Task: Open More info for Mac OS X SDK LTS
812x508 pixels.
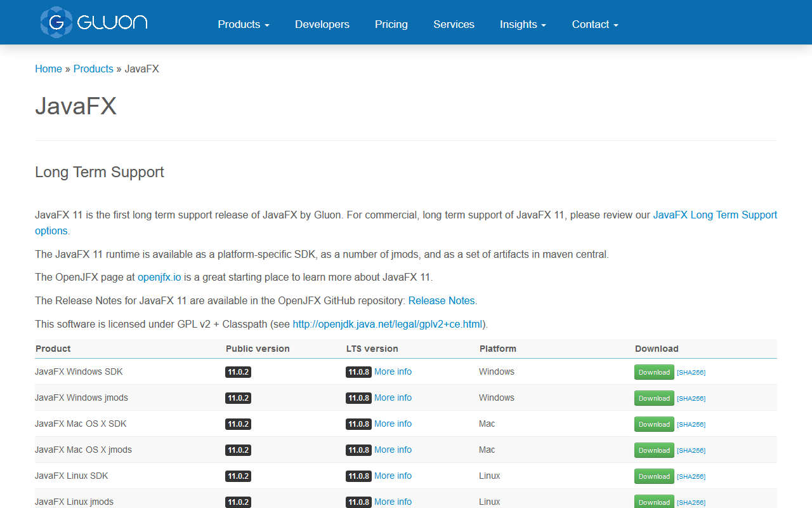Action: 393,424
